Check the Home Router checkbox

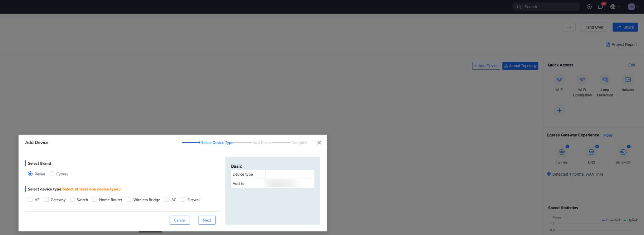[x=94, y=200]
